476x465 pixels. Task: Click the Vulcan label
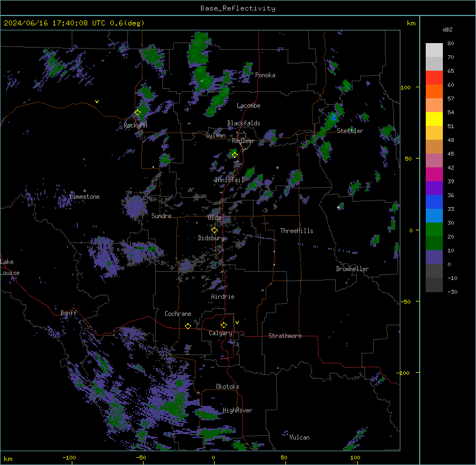click(300, 437)
